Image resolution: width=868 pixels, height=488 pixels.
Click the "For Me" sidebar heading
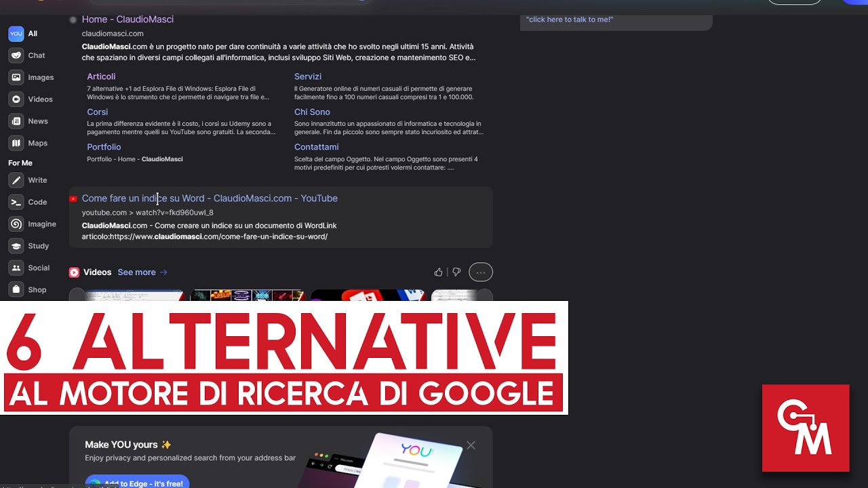pyautogui.click(x=20, y=163)
